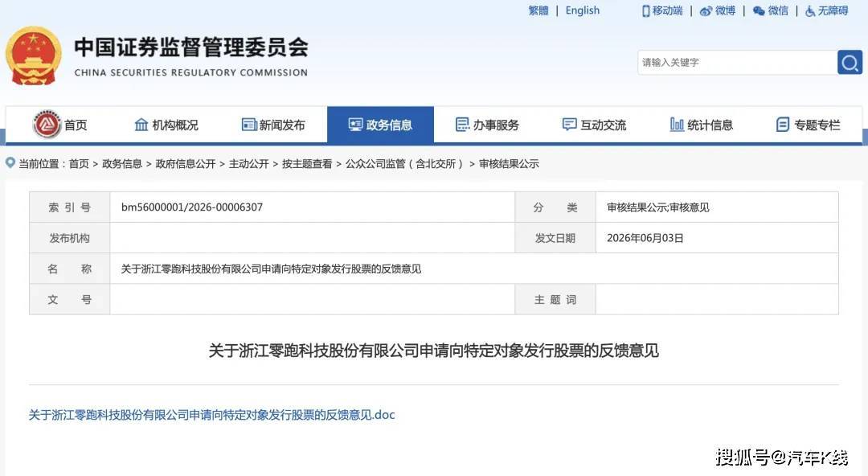Click the form icon beside 办事服务
The height and width of the screenshot is (476, 868).
click(462, 125)
